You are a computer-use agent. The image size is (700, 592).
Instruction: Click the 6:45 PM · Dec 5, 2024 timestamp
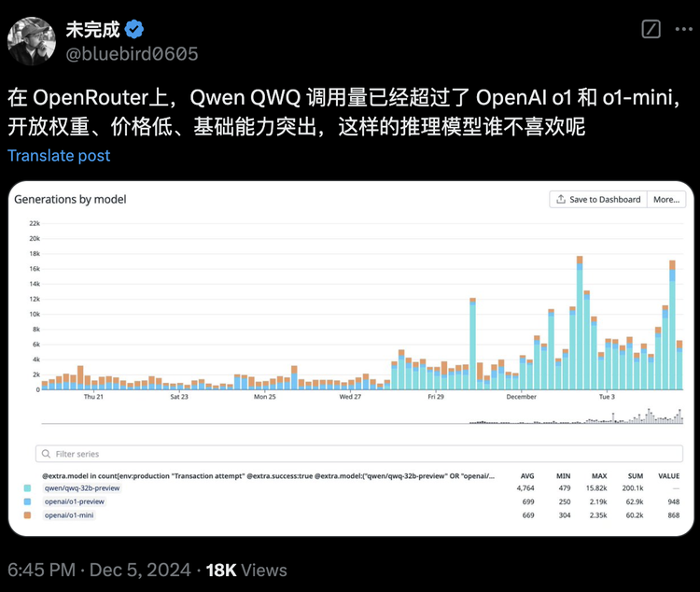pos(99,571)
